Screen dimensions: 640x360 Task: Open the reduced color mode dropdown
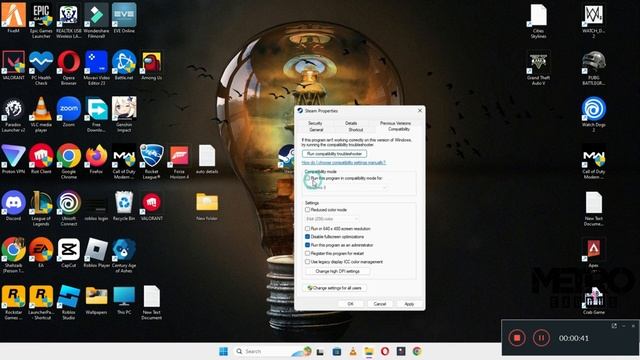[332, 219]
